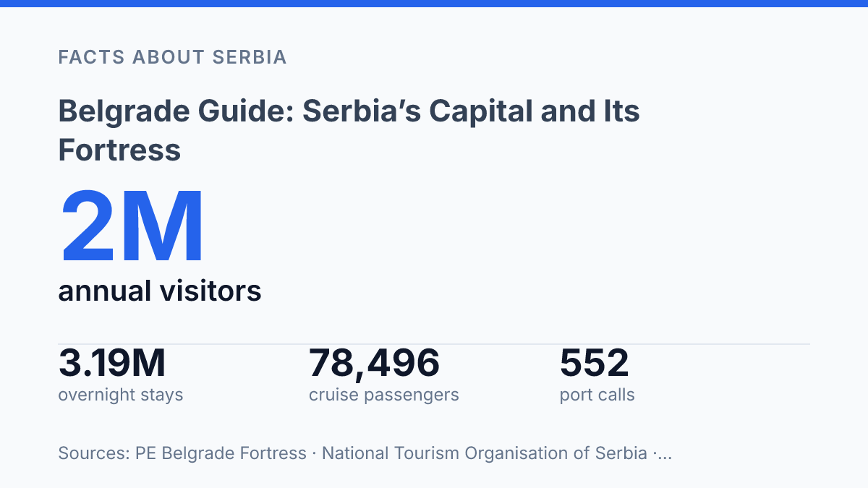Click the horizontal divider above statistics

tap(434, 344)
